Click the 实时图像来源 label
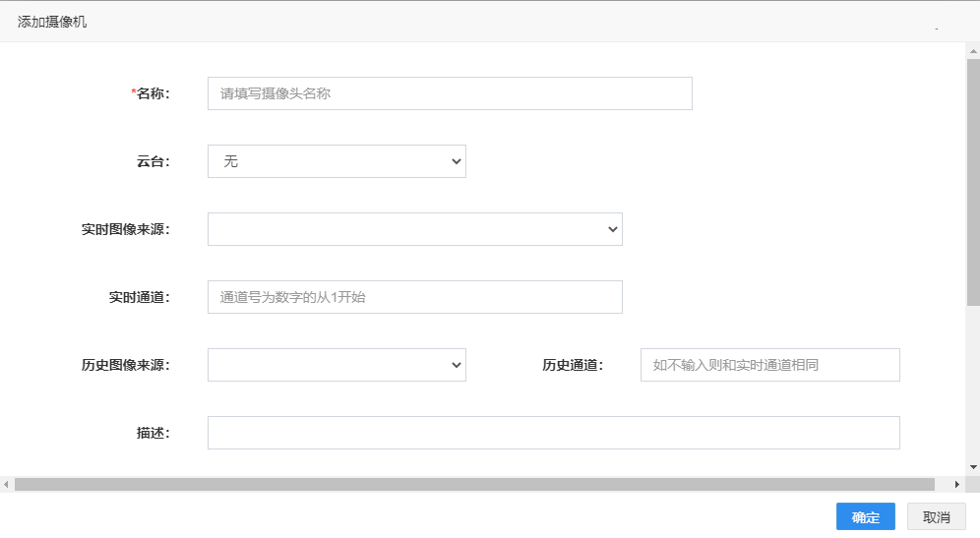980x538 pixels. tap(126, 229)
